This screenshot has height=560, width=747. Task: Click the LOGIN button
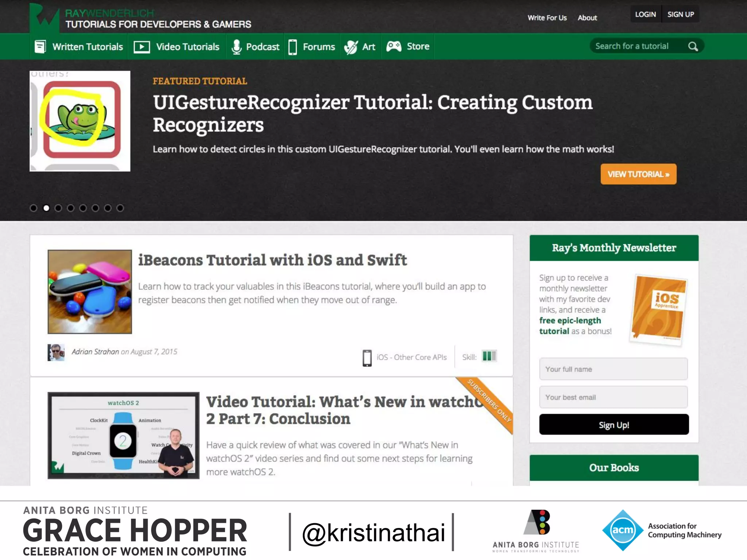[x=645, y=14]
